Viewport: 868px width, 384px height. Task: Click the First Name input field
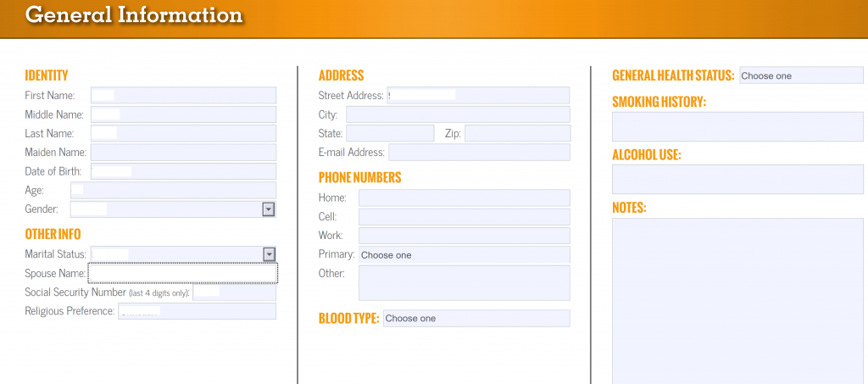(183, 95)
